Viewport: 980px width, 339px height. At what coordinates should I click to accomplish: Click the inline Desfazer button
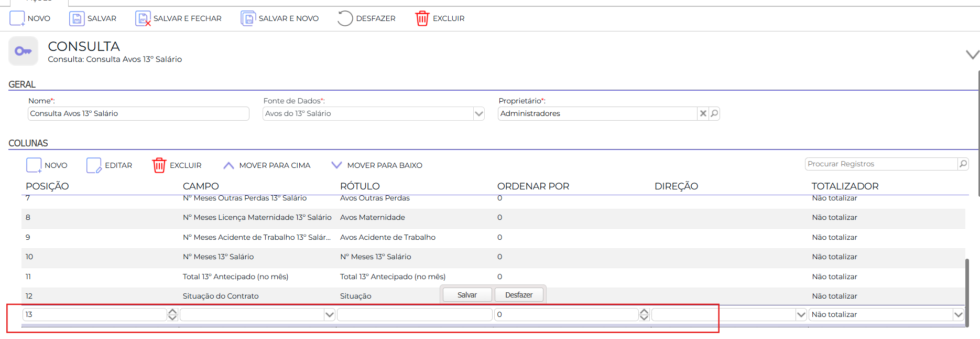click(x=519, y=295)
